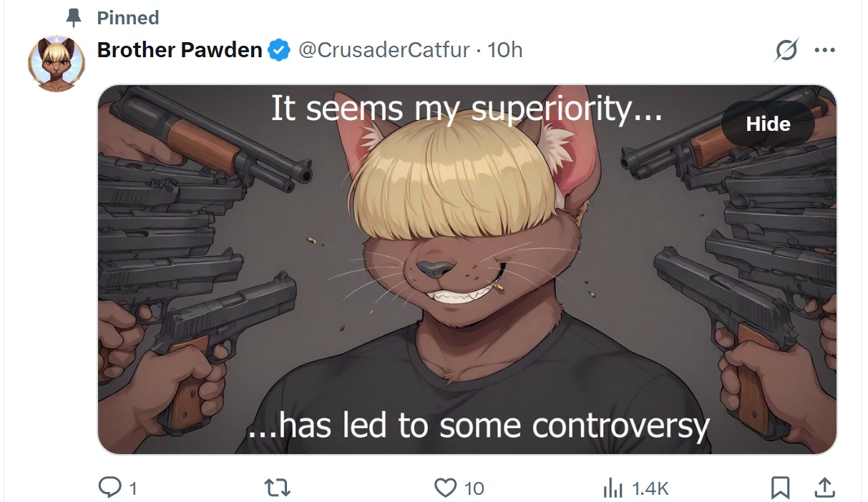Open the cat meme image

coord(467,270)
